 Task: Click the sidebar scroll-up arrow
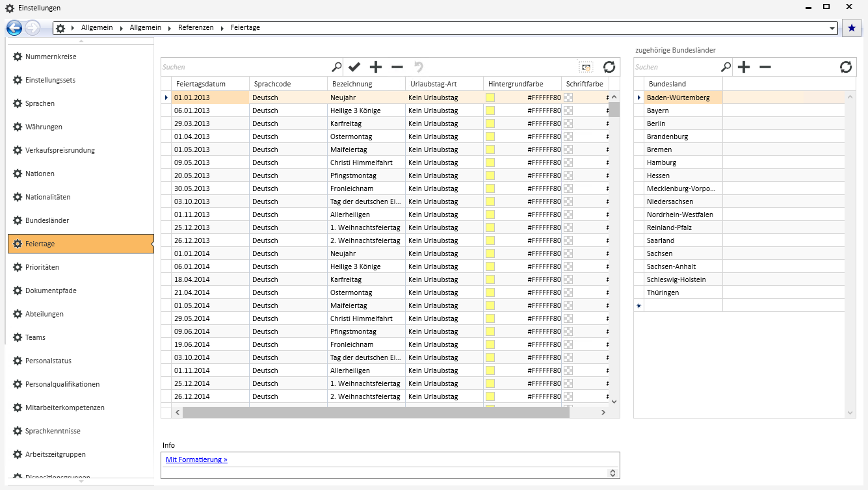pyautogui.click(x=81, y=41)
